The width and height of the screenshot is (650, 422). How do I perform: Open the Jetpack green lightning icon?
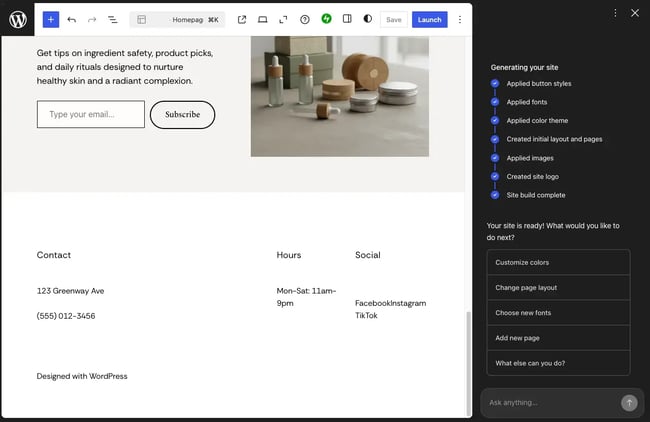[x=326, y=19]
